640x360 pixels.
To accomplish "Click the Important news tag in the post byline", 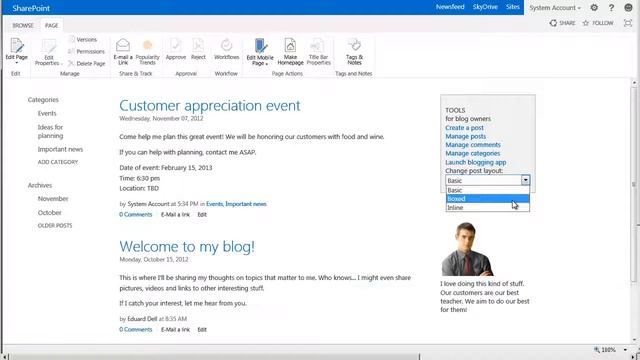I will pyautogui.click(x=246, y=204).
